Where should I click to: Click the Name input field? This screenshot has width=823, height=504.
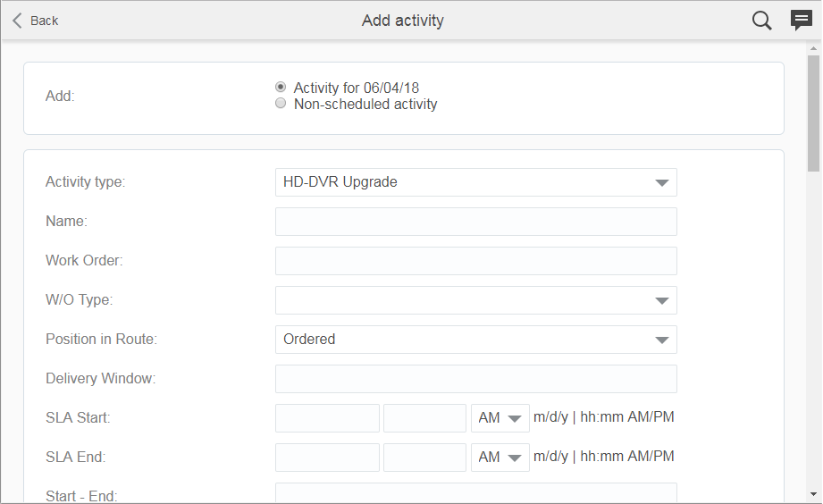click(x=475, y=222)
